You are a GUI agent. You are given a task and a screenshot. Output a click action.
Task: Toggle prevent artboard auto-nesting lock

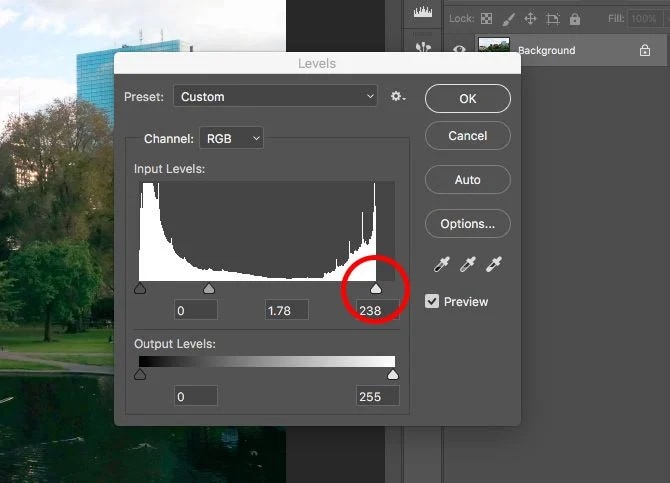click(552, 18)
